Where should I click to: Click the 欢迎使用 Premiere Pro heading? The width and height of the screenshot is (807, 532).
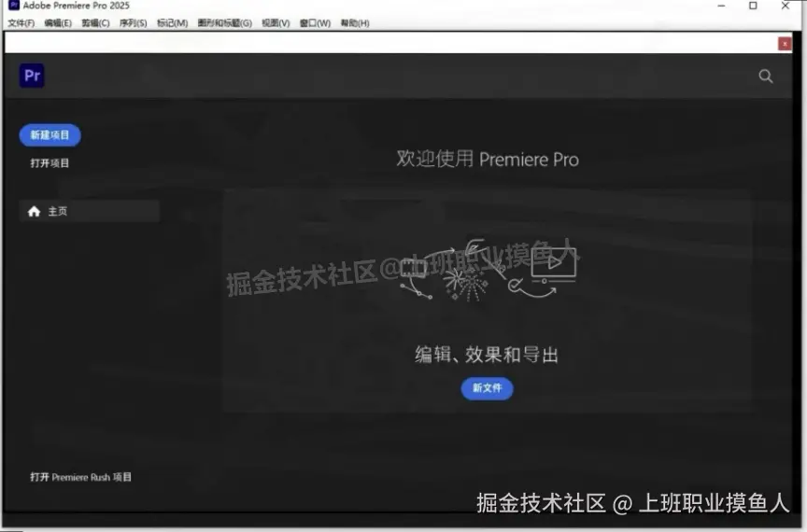tap(488, 159)
